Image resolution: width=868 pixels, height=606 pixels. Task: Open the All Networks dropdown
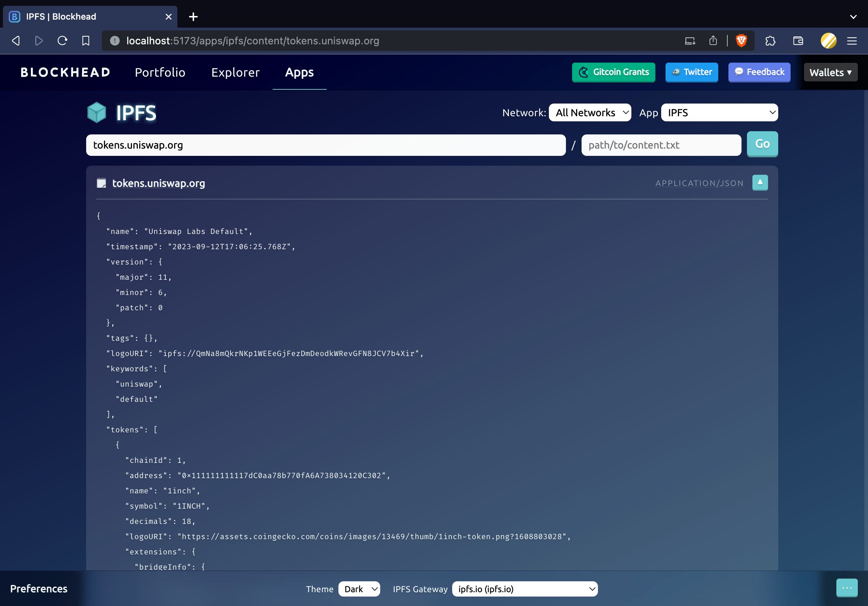[x=590, y=113]
